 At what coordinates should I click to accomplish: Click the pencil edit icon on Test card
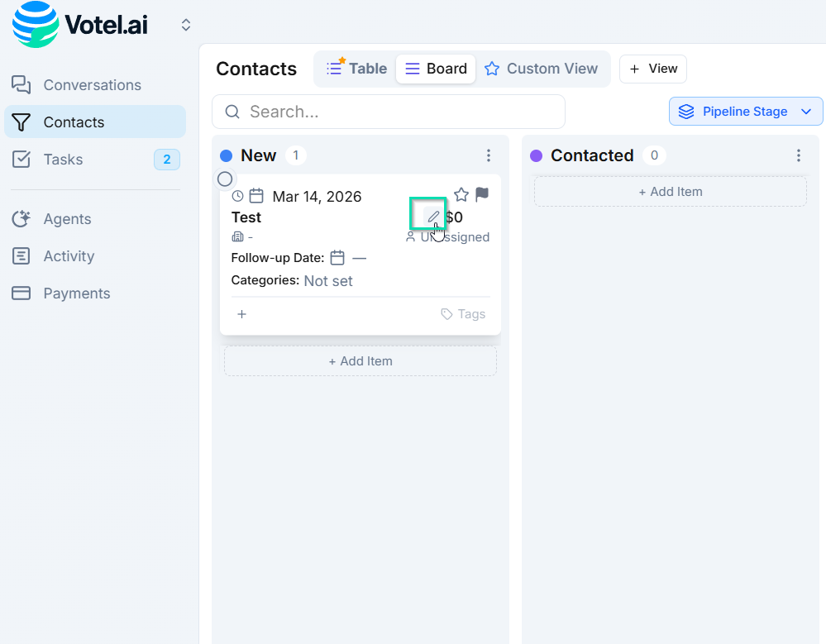[x=433, y=217]
